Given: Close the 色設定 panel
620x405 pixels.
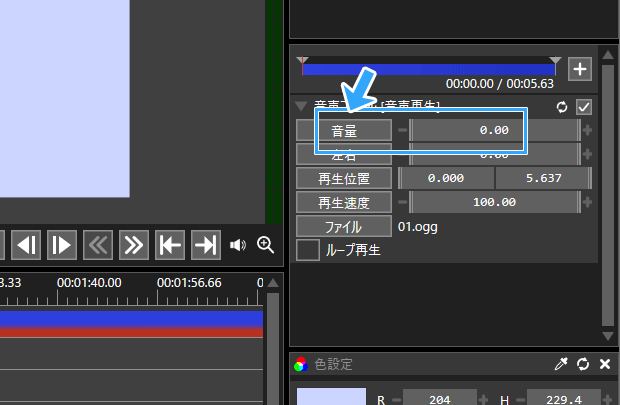Looking at the screenshot, I should [x=605, y=364].
